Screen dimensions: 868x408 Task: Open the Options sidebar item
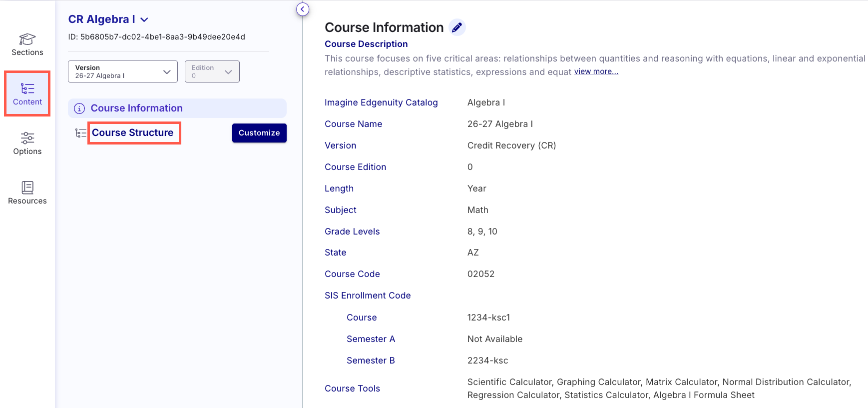[x=27, y=143]
